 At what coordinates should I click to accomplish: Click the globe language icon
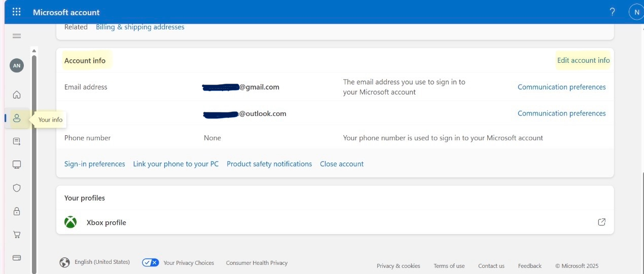64,262
